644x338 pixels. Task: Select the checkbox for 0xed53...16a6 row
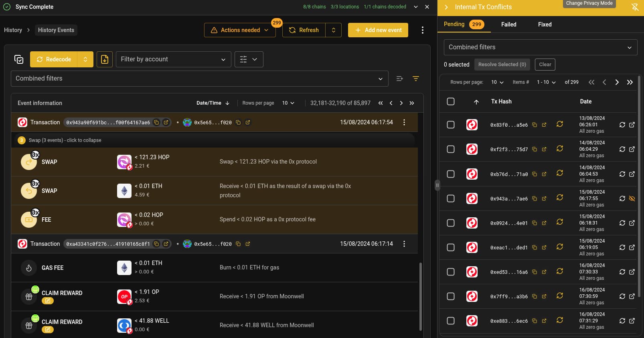[x=451, y=272]
